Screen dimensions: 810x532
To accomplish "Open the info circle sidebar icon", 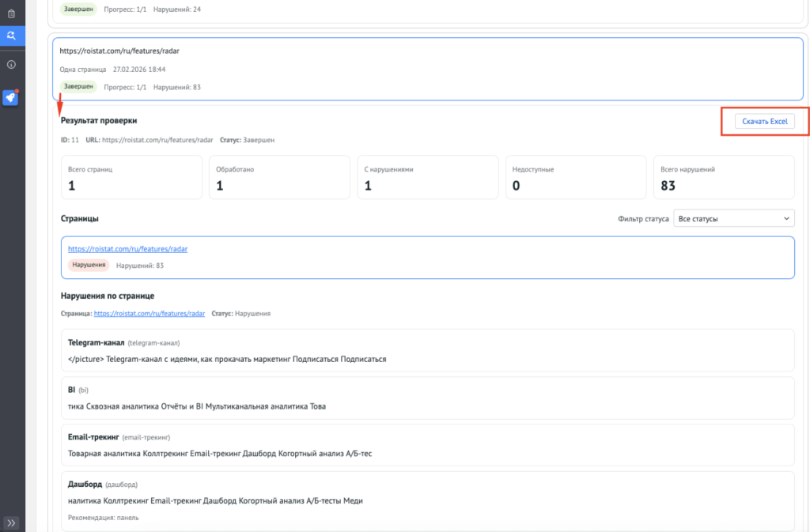I will point(11,65).
